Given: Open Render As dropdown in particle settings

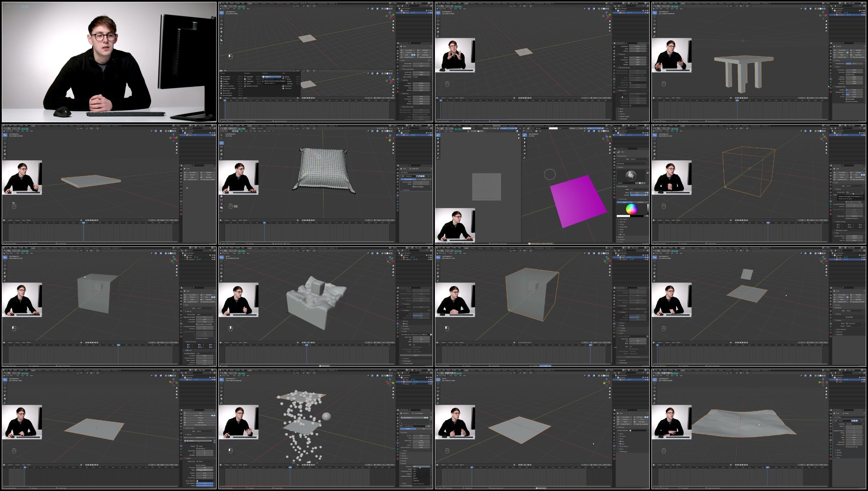Looking at the screenshot, I should point(421,466).
